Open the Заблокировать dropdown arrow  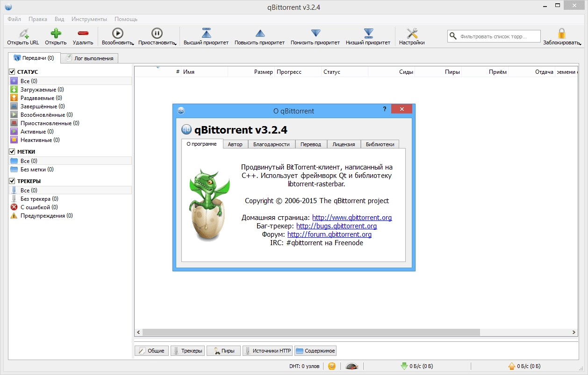(580, 43)
